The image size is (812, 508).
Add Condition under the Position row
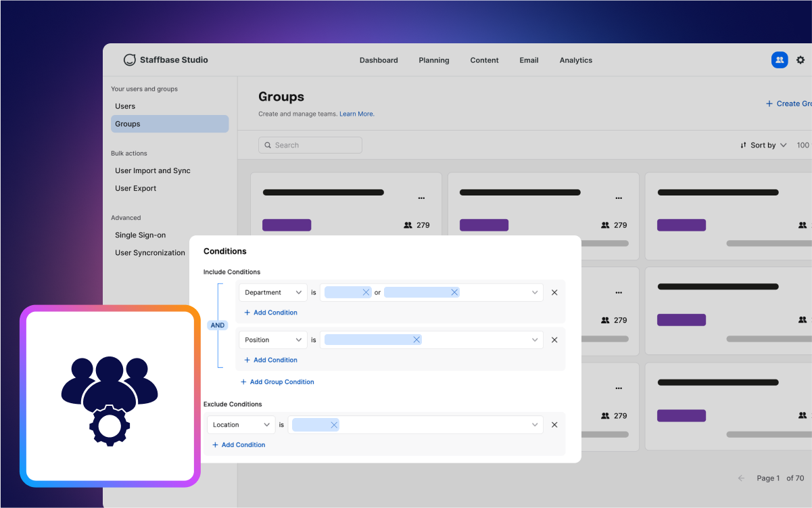coord(270,360)
